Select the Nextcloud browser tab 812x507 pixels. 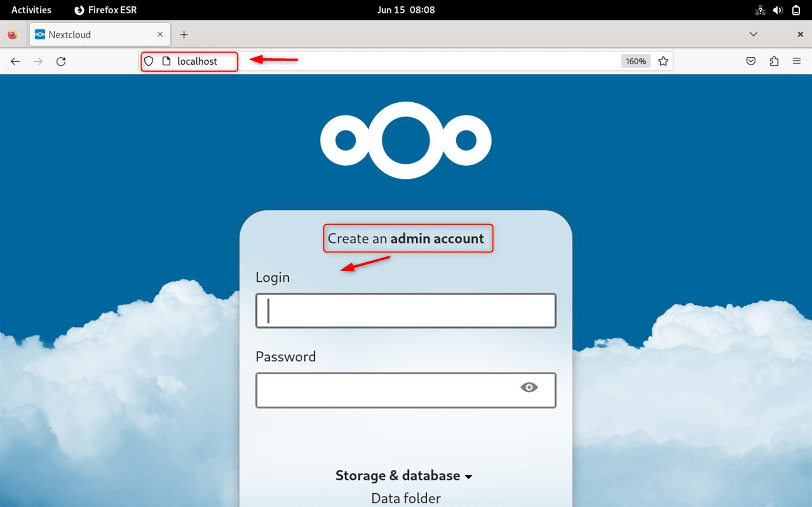100,35
